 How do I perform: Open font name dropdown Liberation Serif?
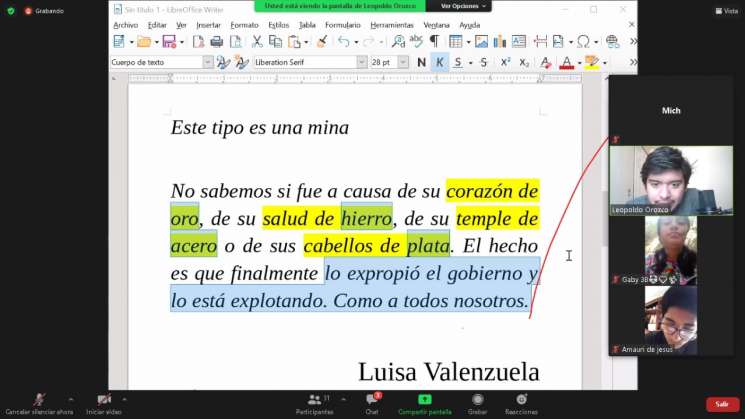[x=362, y=62]
